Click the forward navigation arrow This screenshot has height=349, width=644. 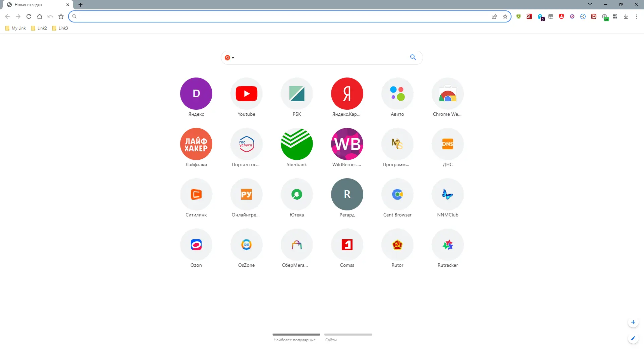[18, 16]
